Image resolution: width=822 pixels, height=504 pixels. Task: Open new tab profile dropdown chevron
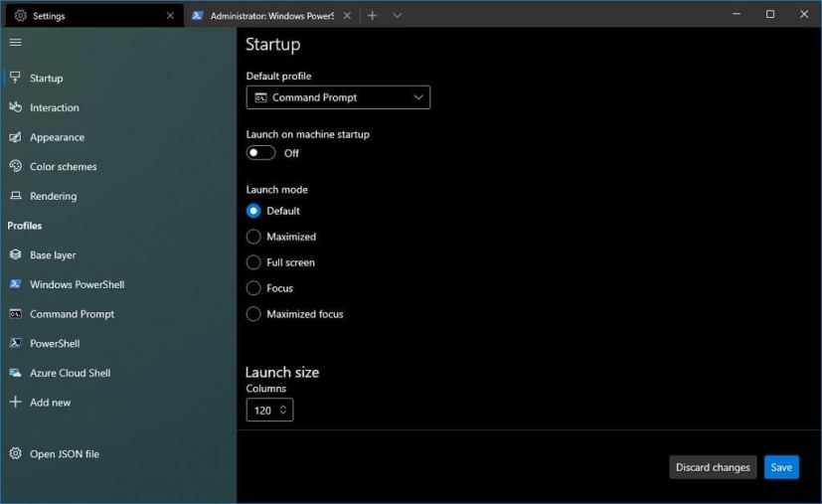[x=398, y=16]
